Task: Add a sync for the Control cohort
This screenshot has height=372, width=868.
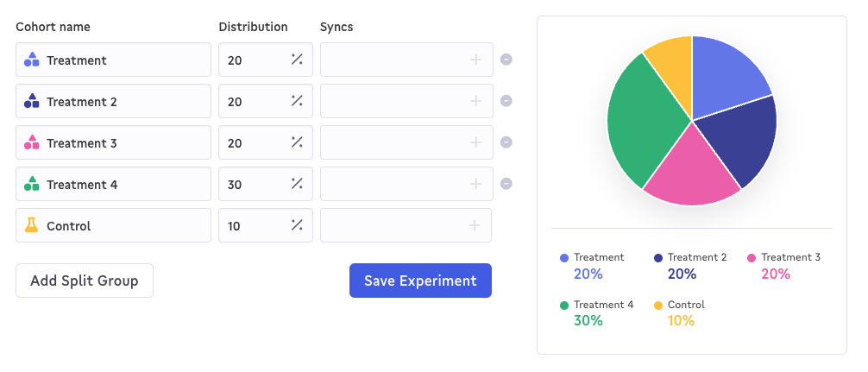Action: pos(474,226)
